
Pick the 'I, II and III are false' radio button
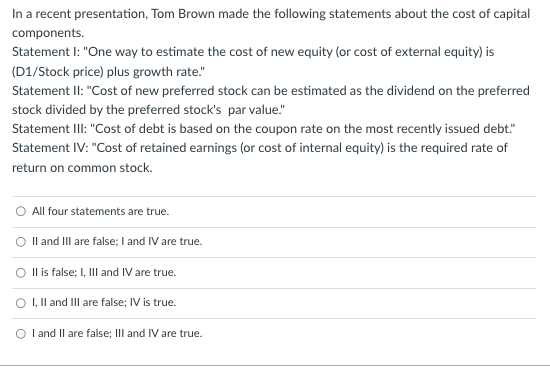(x=21, y=303)
